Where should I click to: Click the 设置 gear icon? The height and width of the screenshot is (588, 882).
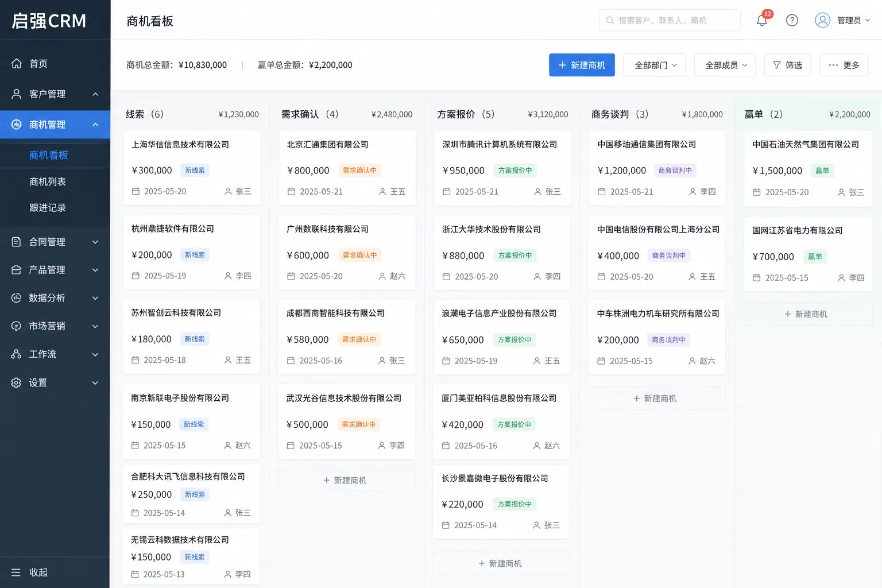click(x=16, y=382)
